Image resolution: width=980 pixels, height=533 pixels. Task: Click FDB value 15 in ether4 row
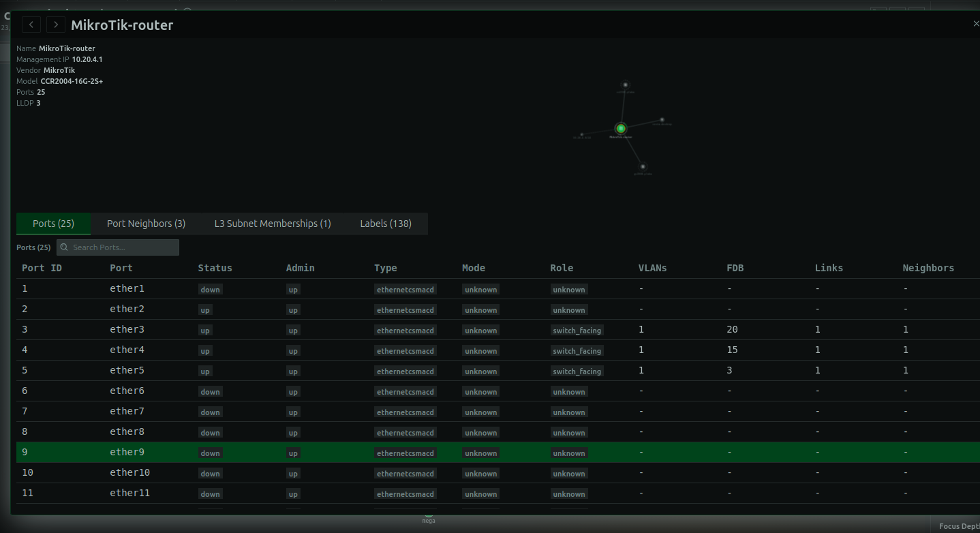tap(732, 350)
